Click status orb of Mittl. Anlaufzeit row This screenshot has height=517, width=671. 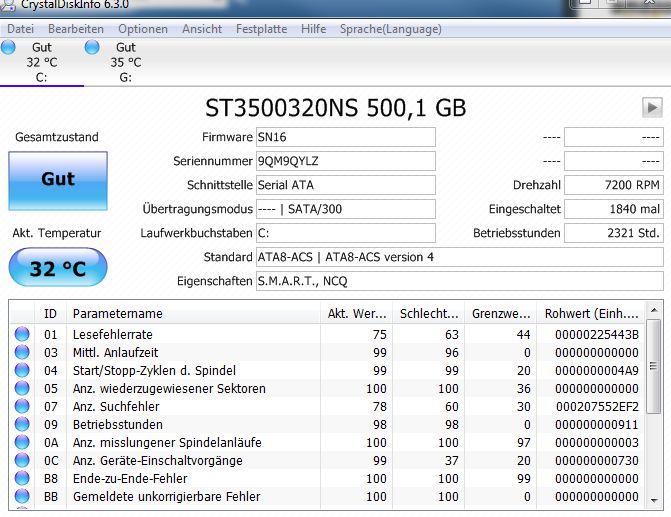tap(22, 352)
